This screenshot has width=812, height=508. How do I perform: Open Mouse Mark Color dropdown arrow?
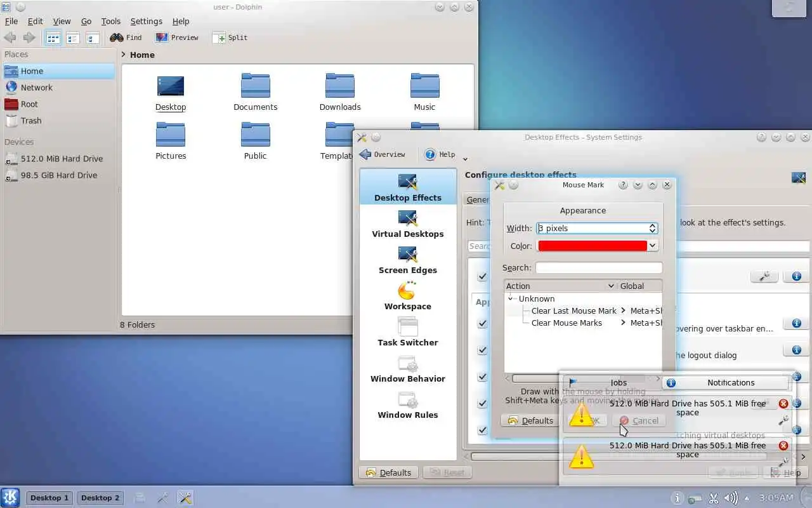pyautogui.click(x=653, y=246)
